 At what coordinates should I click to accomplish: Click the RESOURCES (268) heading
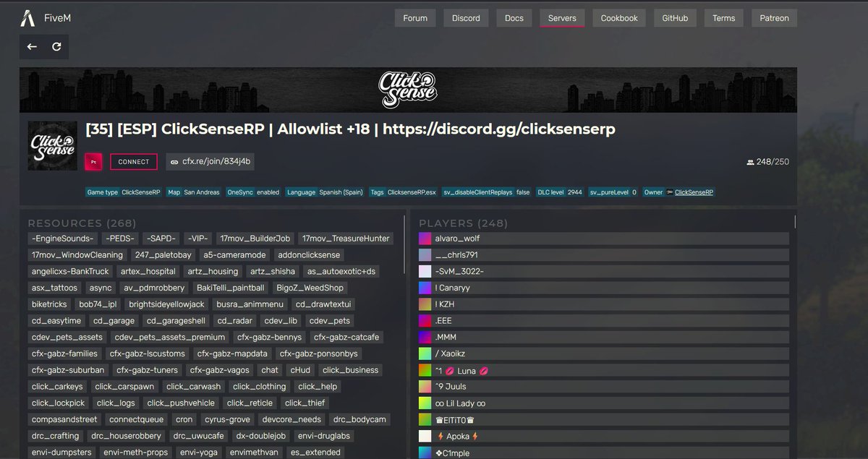[82, 223]
